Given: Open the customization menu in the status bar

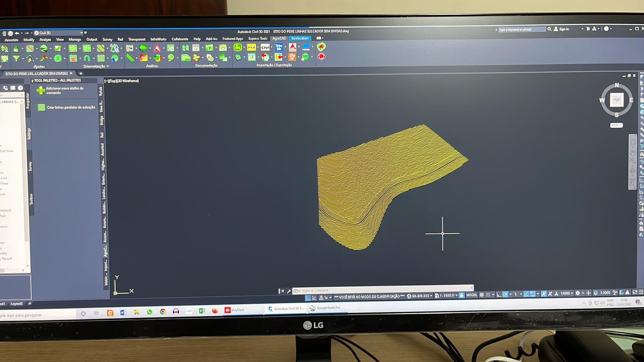Looking at the screenshot, I should (x=639, y=293).
